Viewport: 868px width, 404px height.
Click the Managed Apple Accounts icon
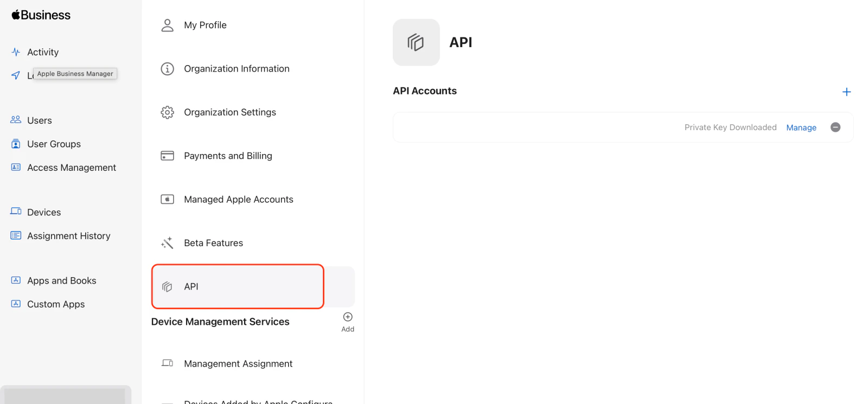point(167,200)
